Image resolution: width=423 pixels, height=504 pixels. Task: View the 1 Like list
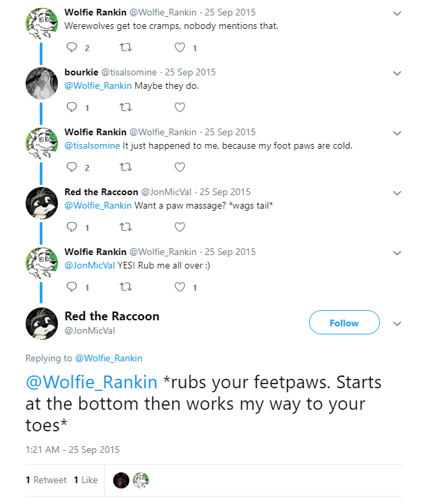(86, 480)
